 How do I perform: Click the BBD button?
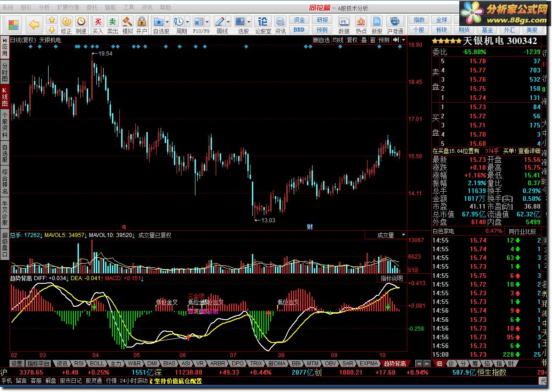click(x=299, y=30)
